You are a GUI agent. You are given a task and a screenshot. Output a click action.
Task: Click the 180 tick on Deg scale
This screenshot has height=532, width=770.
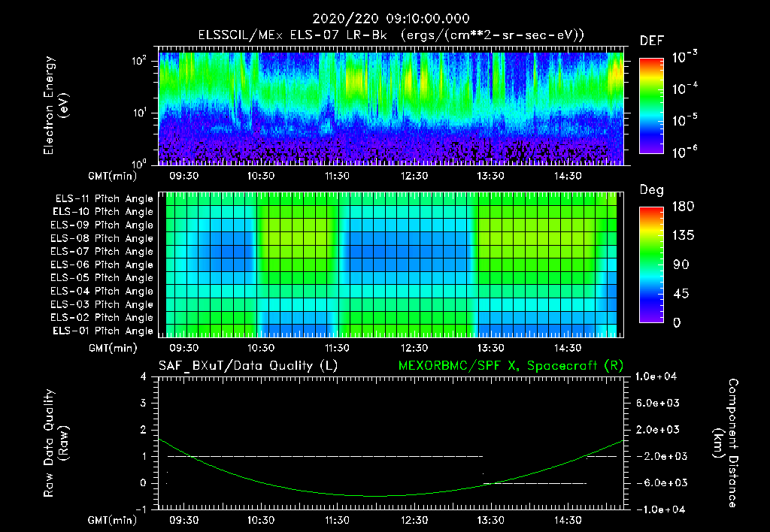(684, 207)
